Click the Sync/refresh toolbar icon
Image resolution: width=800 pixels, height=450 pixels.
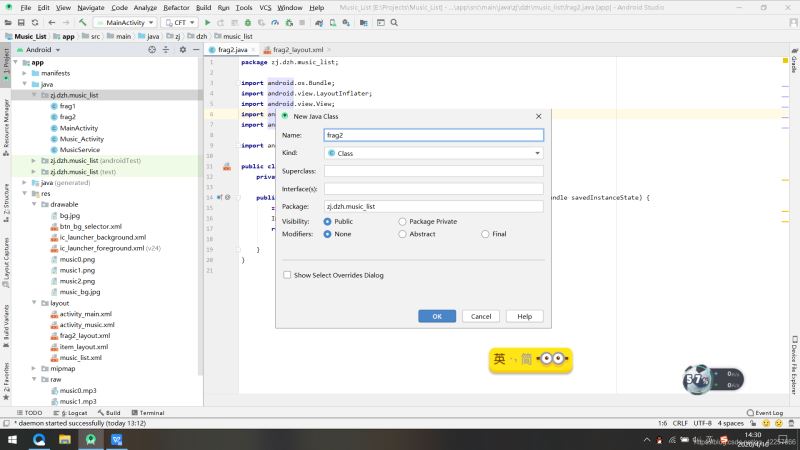pos(37,21)
